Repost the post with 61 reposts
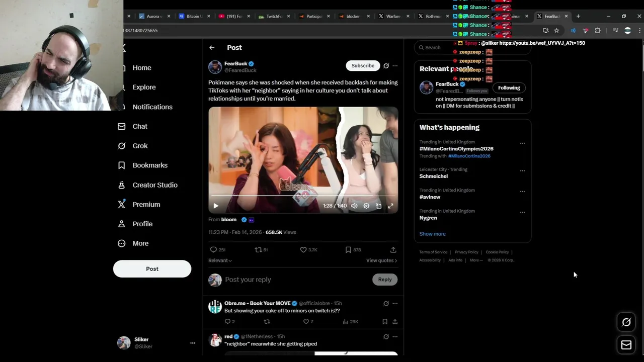The height and width of the screenshot is (362, 644). click(x=261, y=250)
